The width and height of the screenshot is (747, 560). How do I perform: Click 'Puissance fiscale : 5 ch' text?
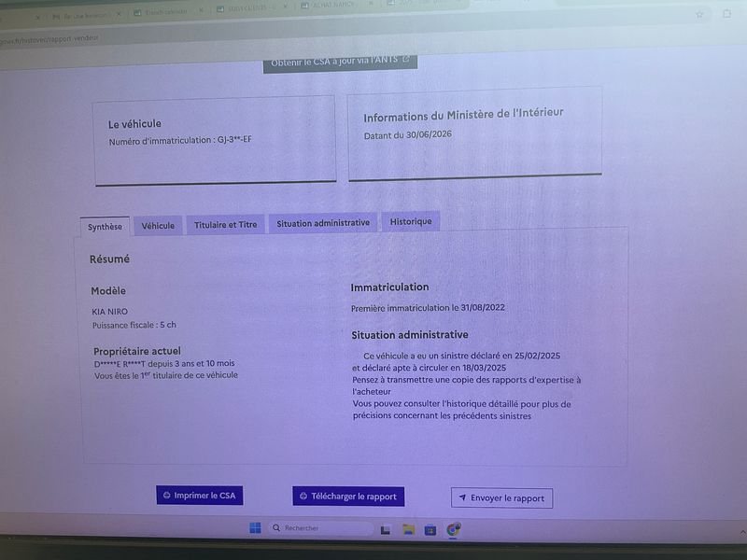point(134,325)
